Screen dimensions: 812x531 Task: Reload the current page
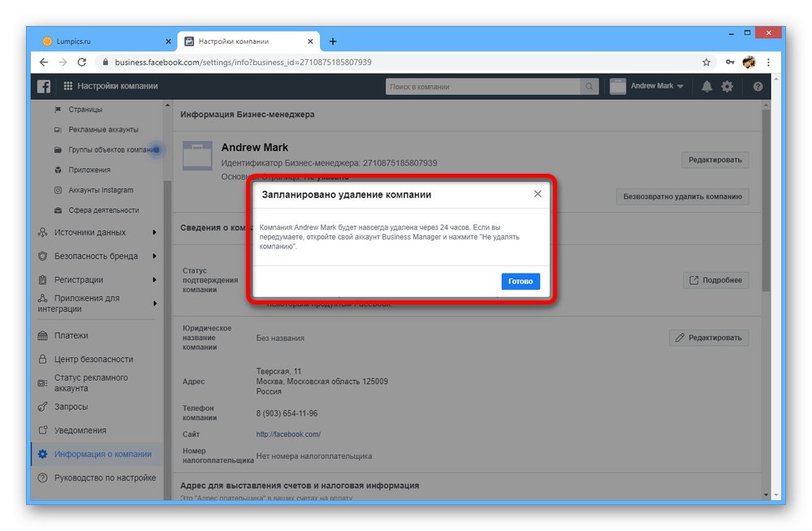82,63
